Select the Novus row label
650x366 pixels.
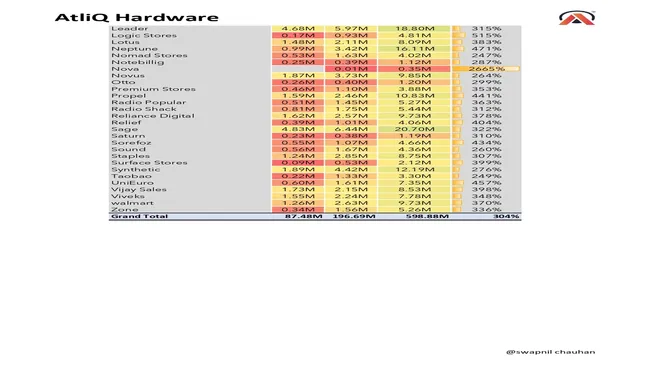pos(128,75)
